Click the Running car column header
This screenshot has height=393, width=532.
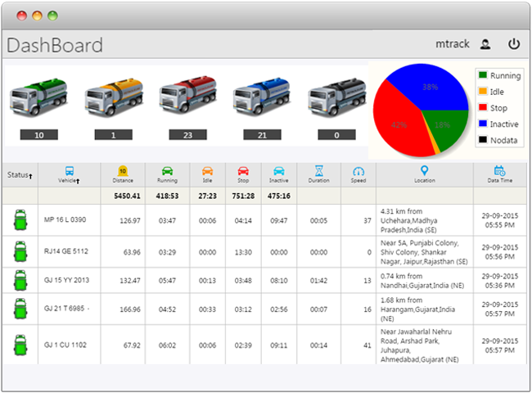(x=167, y=174)
